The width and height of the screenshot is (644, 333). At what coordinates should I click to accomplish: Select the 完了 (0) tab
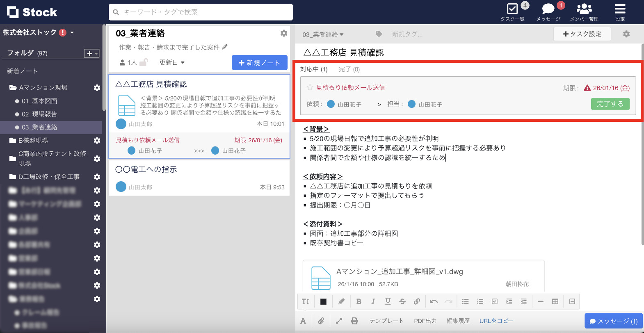coord(349,69)
